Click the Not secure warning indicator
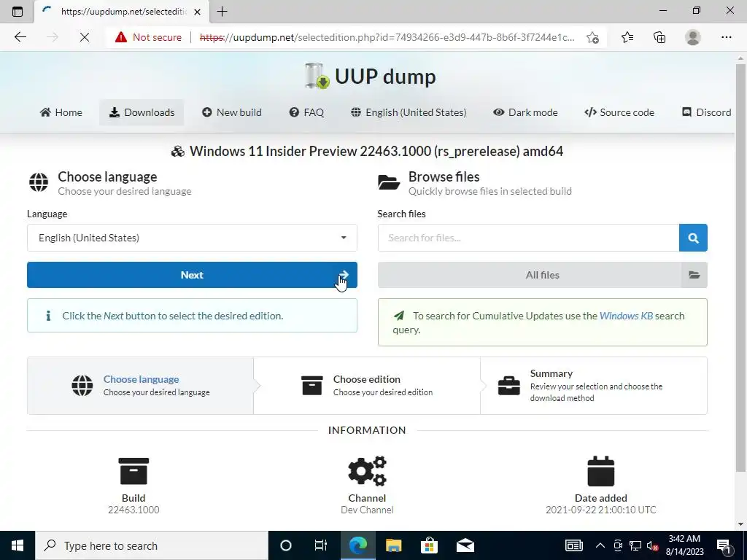 tap(148, 37)
